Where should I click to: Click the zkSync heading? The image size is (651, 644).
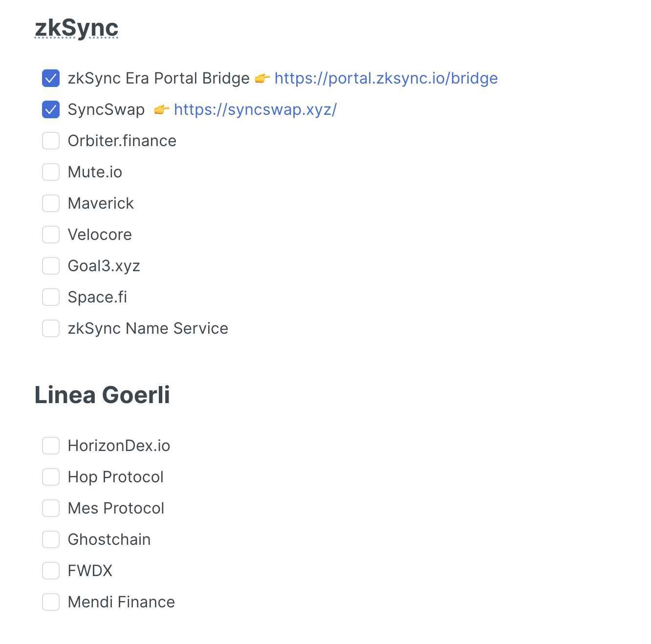pyautogui.click(x=77, y=28)
